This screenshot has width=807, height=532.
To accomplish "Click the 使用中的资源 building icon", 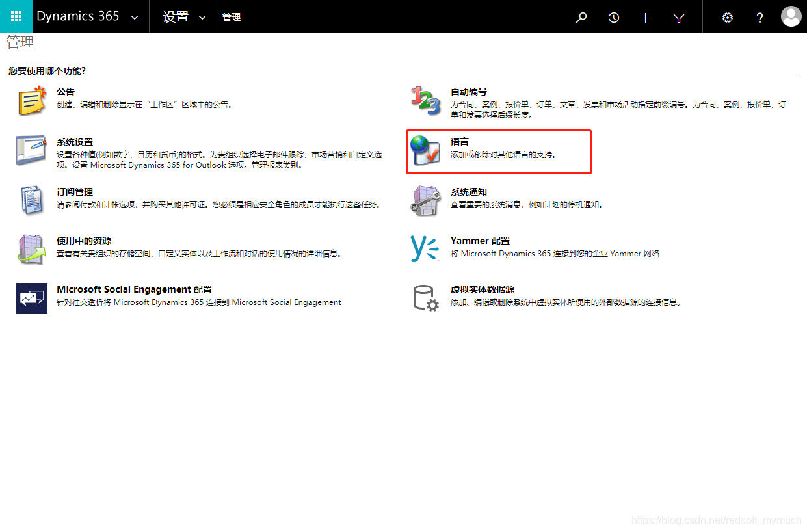I will point(32,249).
